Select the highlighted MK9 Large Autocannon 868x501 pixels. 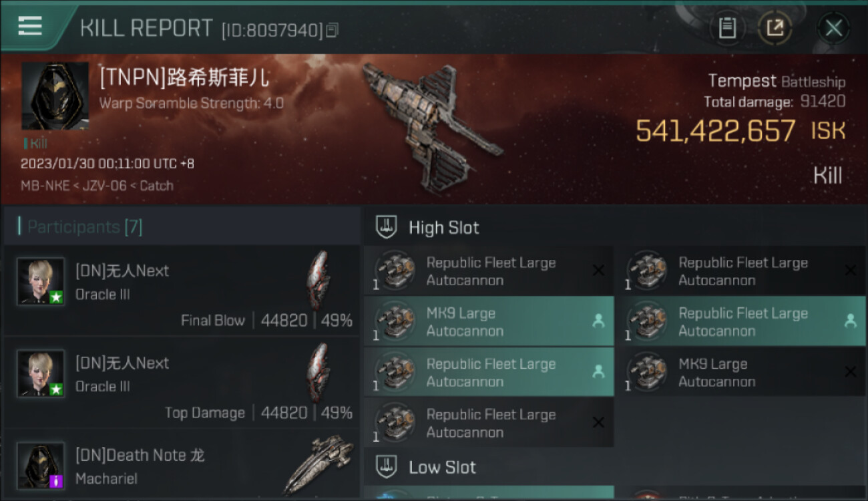pyautogui.click(x=489, y=321)
